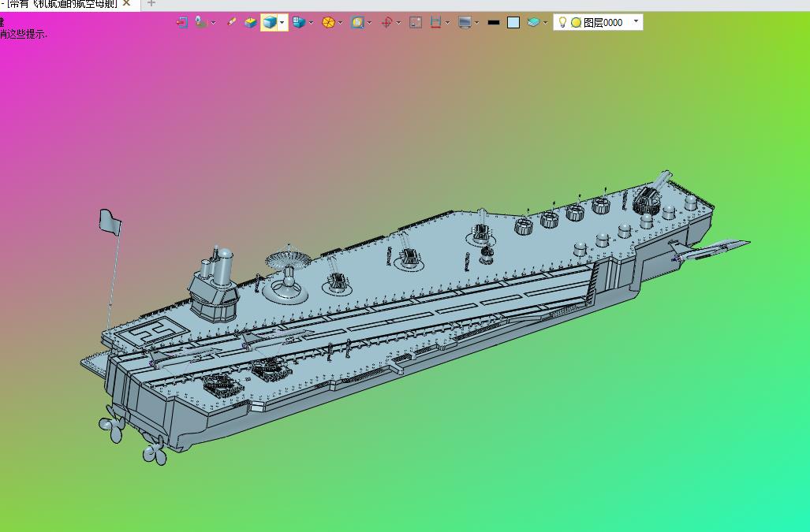Click the orange faceted sphere icon
Image resolution: width=810 pixels, height=532 pixels.
[328, 23]
